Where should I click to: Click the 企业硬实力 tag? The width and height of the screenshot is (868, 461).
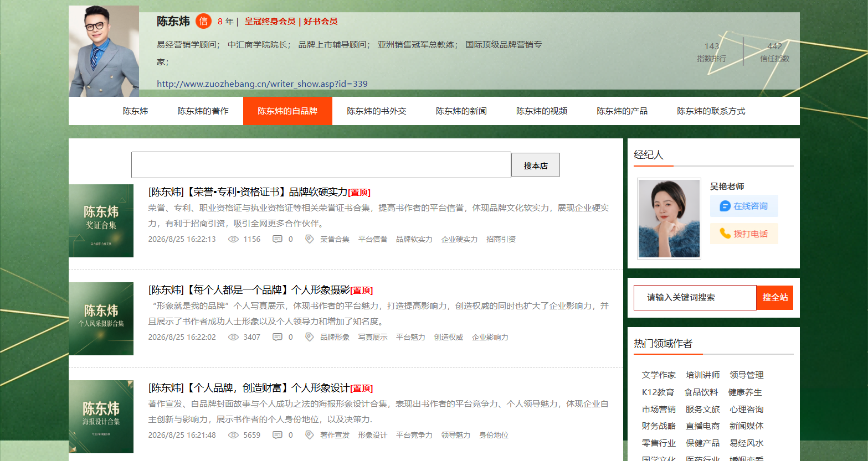point(459,239)
